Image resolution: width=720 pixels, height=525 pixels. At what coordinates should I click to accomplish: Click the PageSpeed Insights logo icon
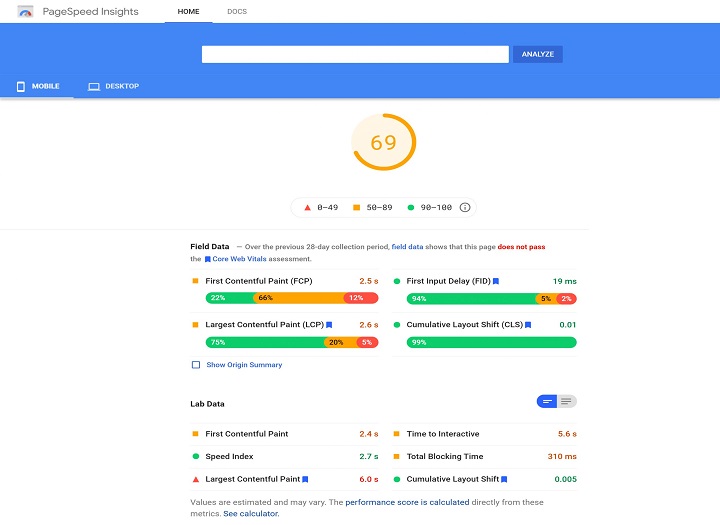[x=25, y=11]
